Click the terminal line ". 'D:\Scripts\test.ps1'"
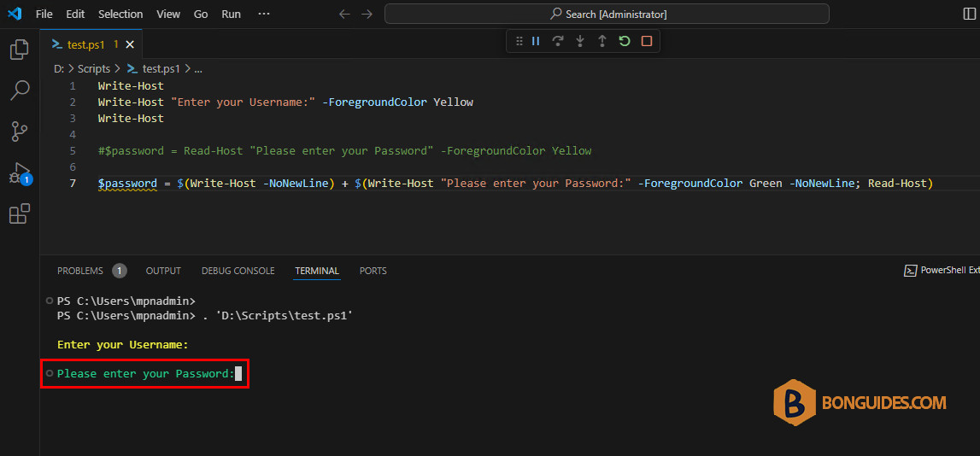The height and width of the screenshot is (456, 980). (x=278, y=315)
